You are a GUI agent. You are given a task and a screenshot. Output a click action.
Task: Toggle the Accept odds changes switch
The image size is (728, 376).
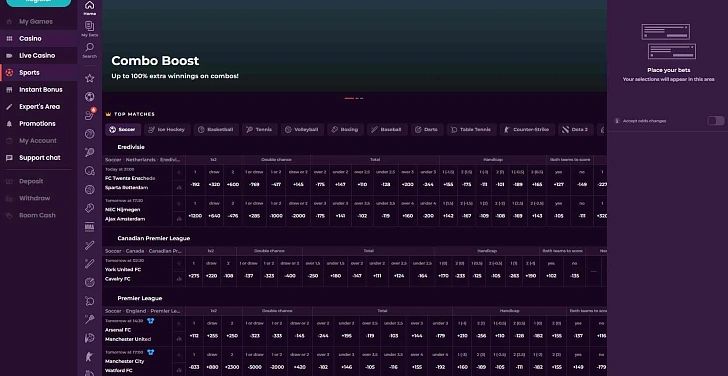point(715,121)
